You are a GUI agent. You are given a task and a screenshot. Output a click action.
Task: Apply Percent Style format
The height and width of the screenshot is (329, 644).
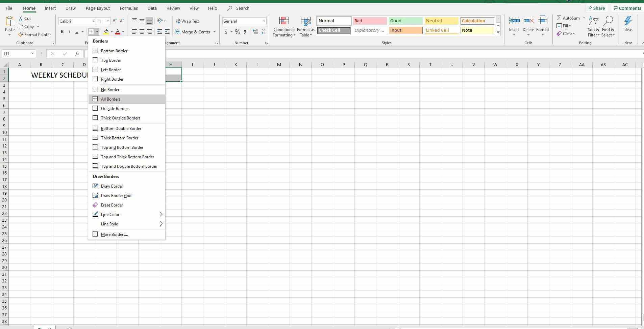(x=238, y=32)
